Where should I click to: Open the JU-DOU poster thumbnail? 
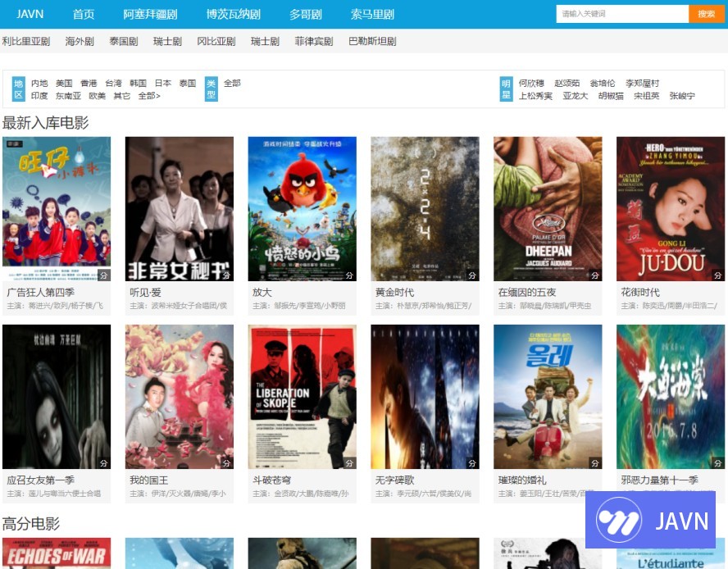tap(671, 208)
